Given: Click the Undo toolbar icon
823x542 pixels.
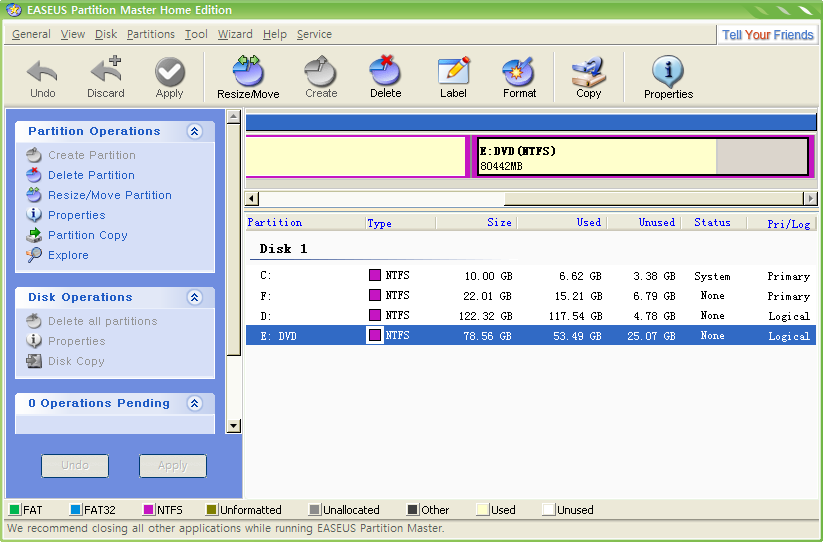Looking at the screenshot, I should pos(42,71).
